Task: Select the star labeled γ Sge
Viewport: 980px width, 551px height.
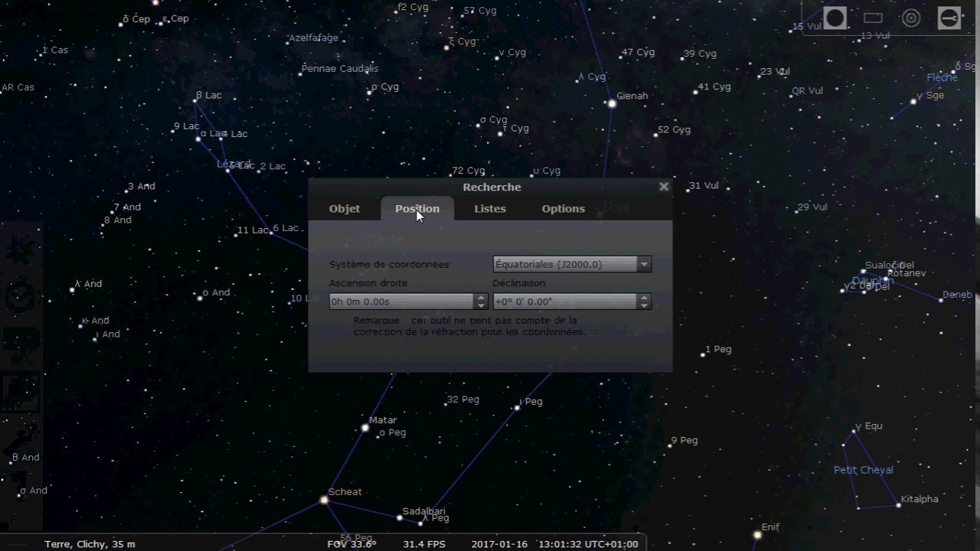Action: coord(913,101)
